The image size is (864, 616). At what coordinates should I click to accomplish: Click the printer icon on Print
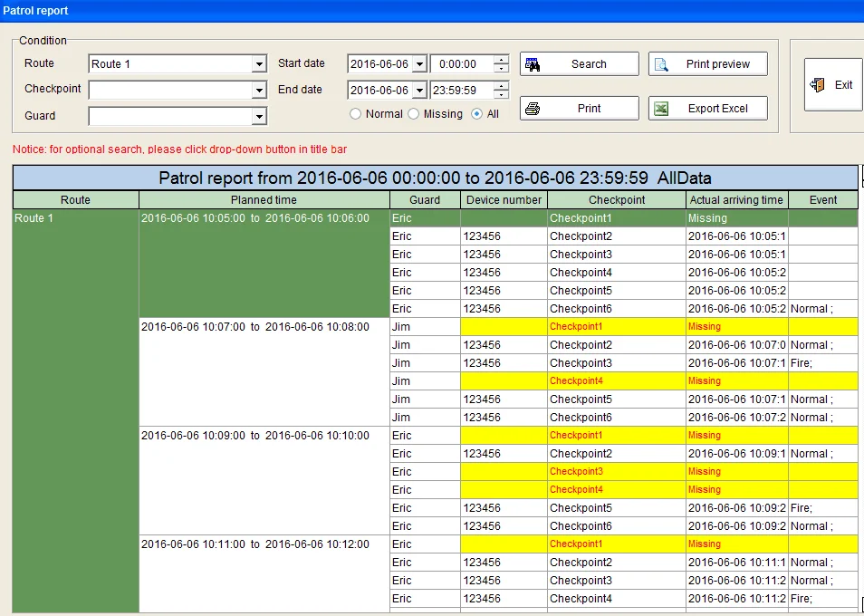[x=533, y=109]
